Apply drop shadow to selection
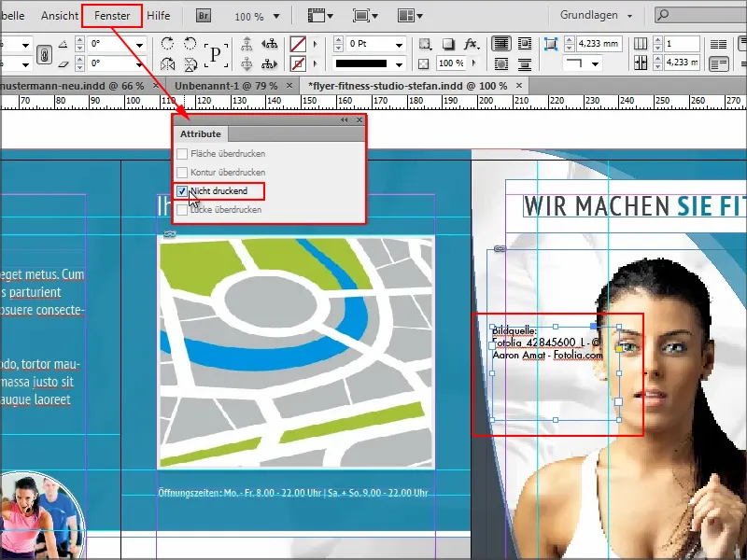Image resolution: width=747 pixels, height=560 pixels. [x=448, y=44]
